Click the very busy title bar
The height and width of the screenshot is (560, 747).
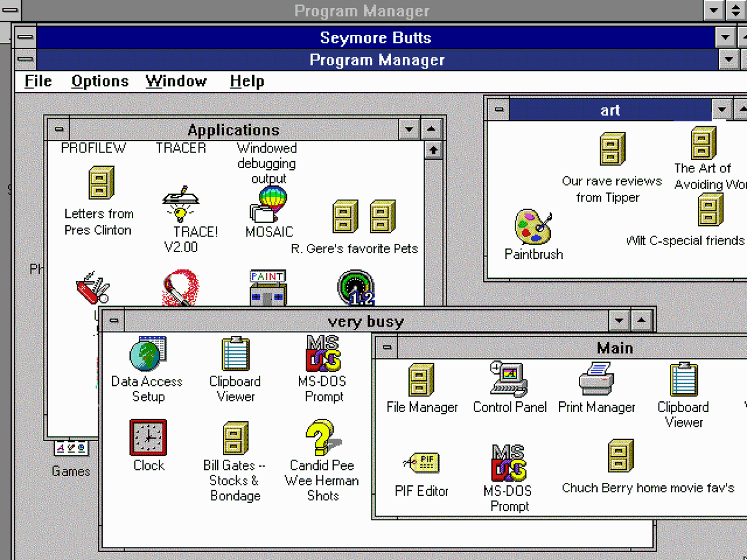pos(365,321)
